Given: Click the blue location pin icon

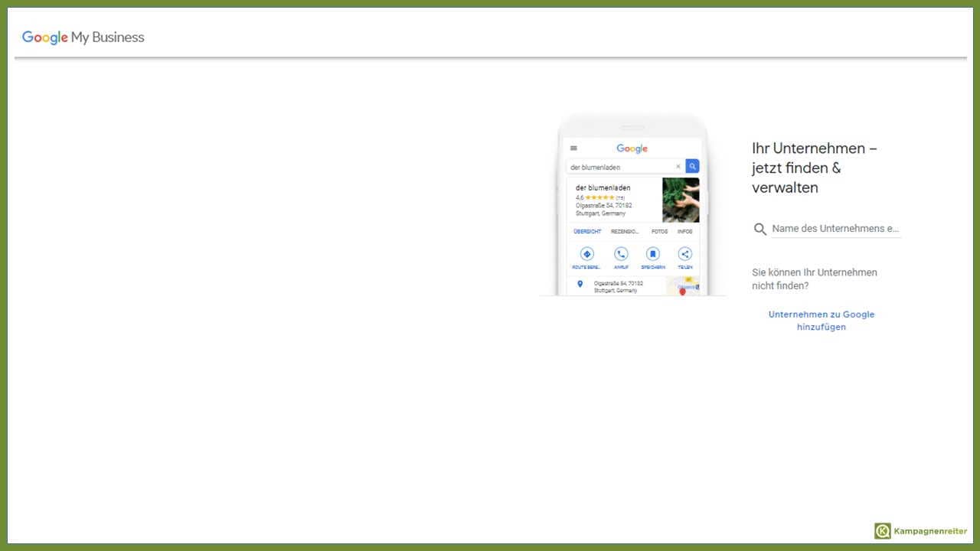Looking at the screenshot, I should pos(580,284).
